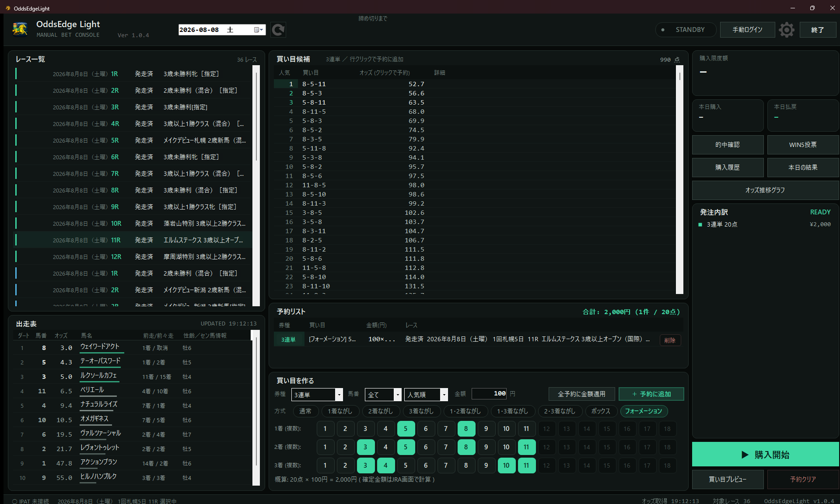Select the 12R 摩周湖特別 race row
Image resolution: width=840 pixels, height=504 pixels.
click(x=133, y=257)
